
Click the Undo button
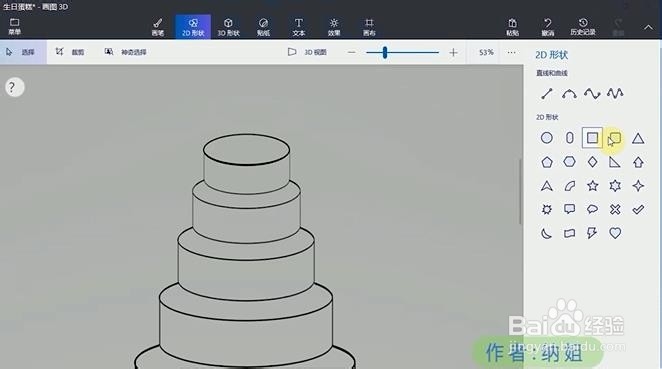coord(548,27)
